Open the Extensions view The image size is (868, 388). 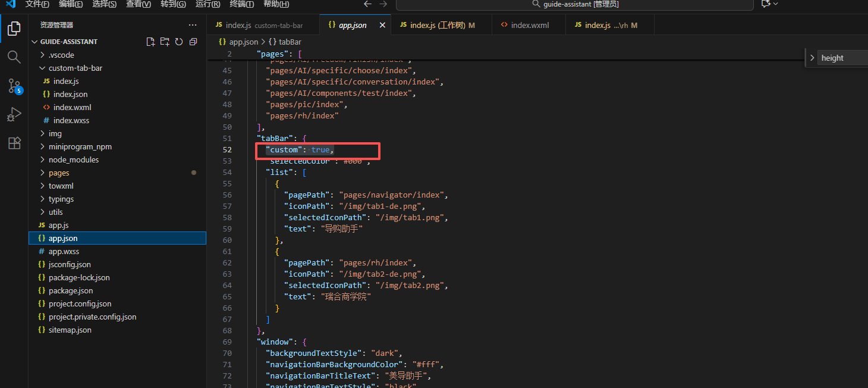(14, 143)
